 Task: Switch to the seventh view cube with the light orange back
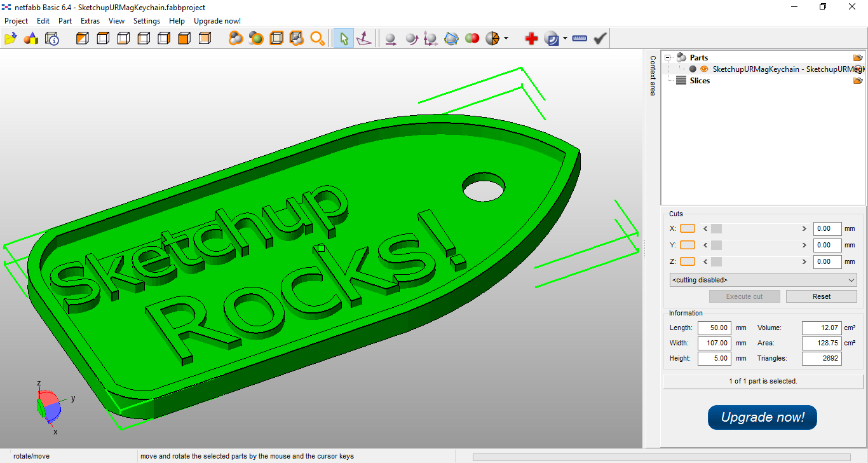pyautogui.click(x=205, y=39)
